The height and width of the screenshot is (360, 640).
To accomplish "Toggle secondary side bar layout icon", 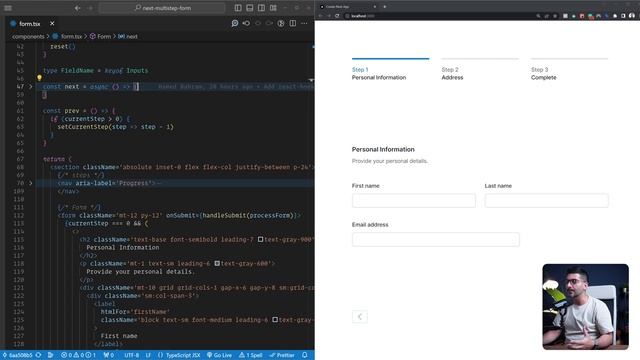I will (262, 8).
